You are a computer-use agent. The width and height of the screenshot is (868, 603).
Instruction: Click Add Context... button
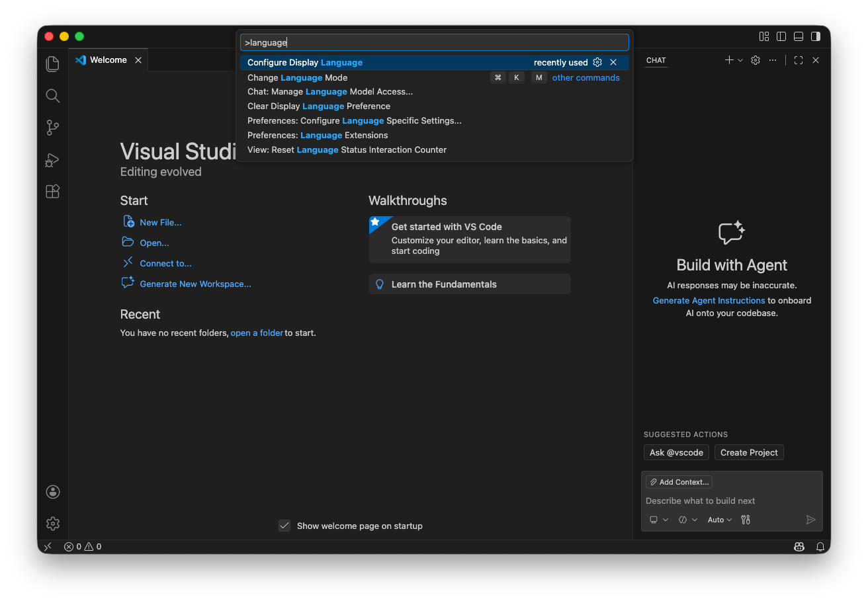pos(679,482)
